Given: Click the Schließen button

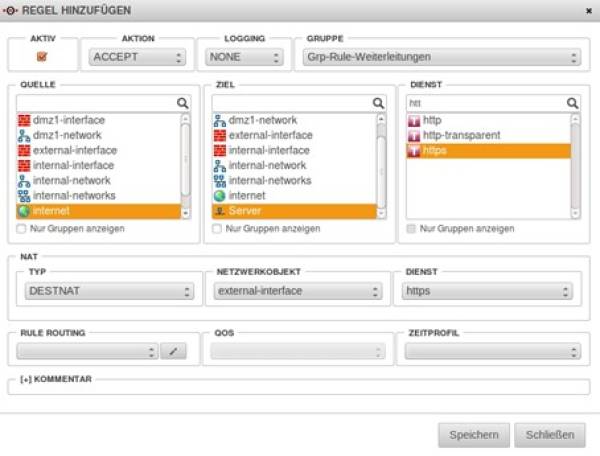Looking at the screenshot, I should pos(549,435).
